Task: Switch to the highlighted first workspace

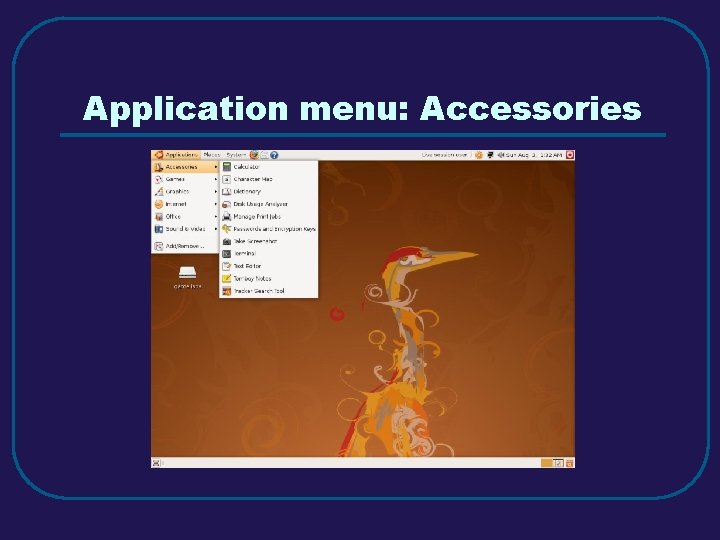Action: (x=546, y=463)
